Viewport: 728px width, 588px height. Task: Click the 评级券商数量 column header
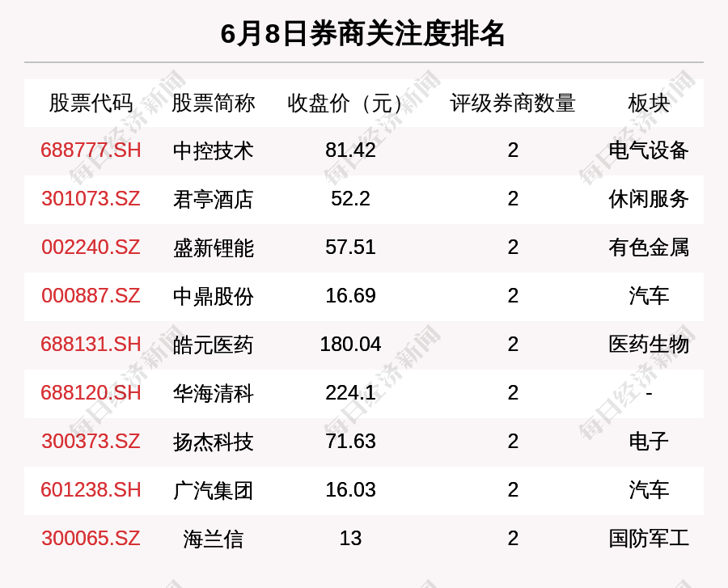pos(513,104)
